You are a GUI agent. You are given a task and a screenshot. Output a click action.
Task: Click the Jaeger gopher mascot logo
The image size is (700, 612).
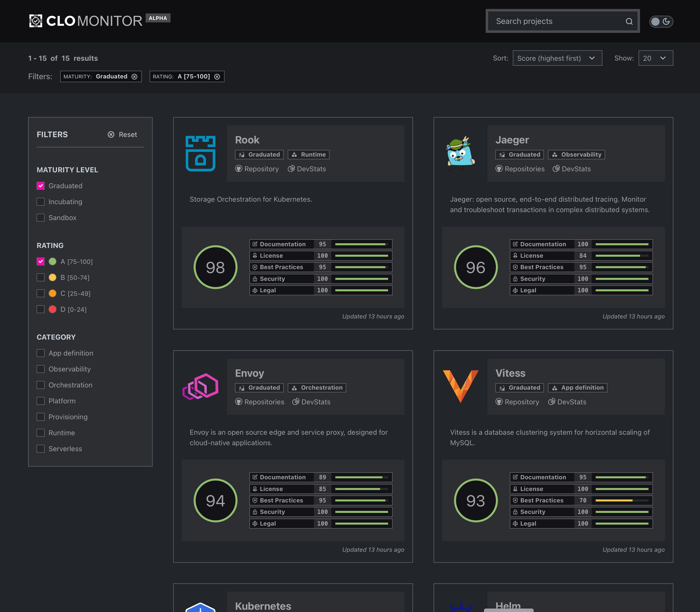click(460, 153)
